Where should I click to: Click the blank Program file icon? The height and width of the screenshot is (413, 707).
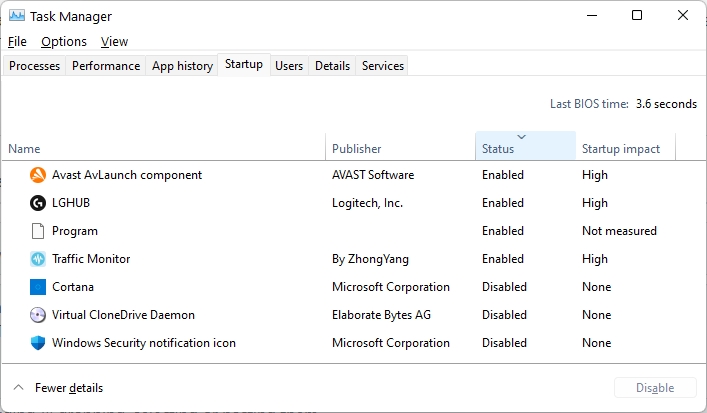pyautogui.click(x=38, y=231)
